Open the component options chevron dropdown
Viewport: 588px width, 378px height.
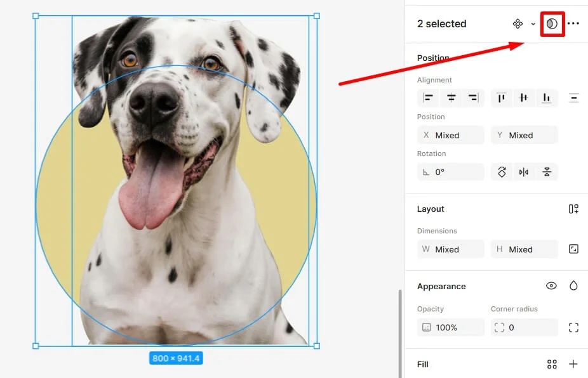533,24
